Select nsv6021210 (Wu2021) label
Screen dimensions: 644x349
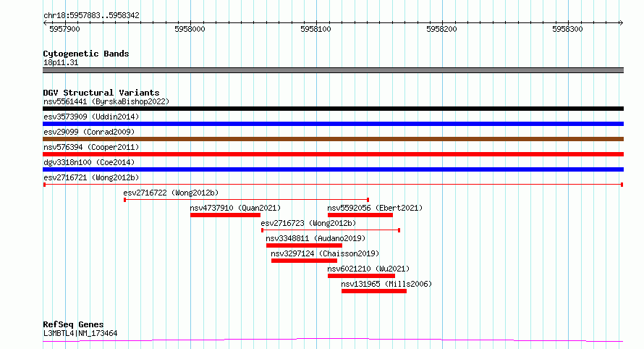click(x=368, y=269)
